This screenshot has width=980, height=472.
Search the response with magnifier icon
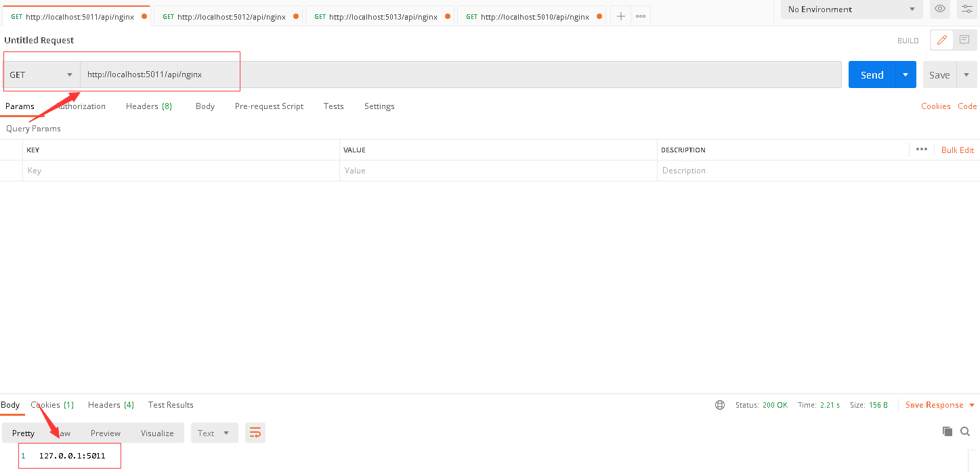(x=965, y=431)
